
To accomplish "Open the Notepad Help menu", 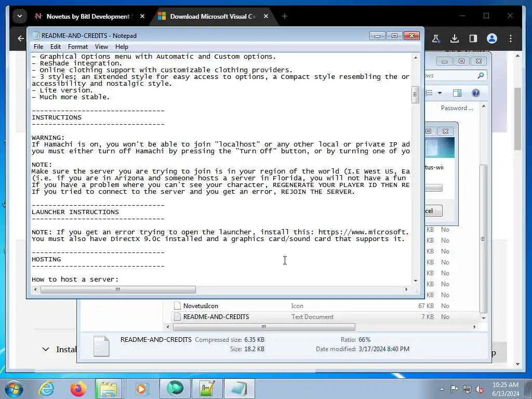I will (122, 47).
